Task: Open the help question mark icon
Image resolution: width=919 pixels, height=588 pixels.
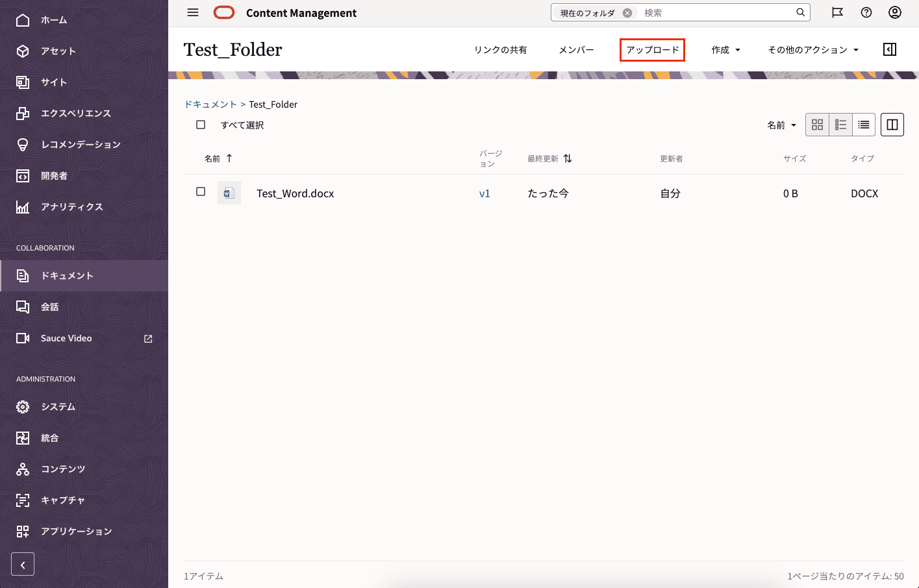Action: [866, 13]
